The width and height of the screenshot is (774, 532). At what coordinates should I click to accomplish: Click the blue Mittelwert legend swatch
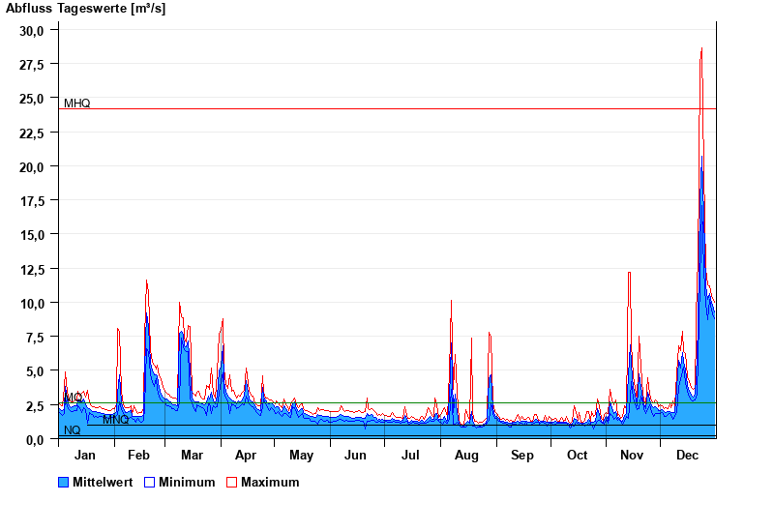tap(64, 482)
